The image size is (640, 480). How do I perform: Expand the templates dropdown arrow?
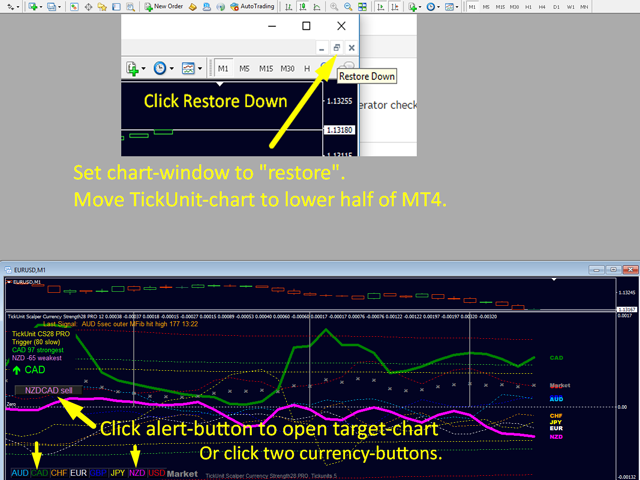point(457,7)
